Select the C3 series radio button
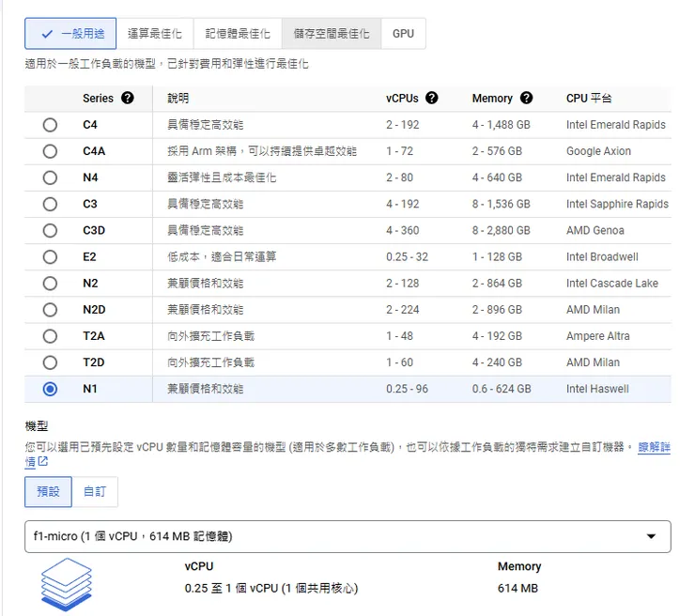This screenshot has height=616, width=695. [50, 205]
